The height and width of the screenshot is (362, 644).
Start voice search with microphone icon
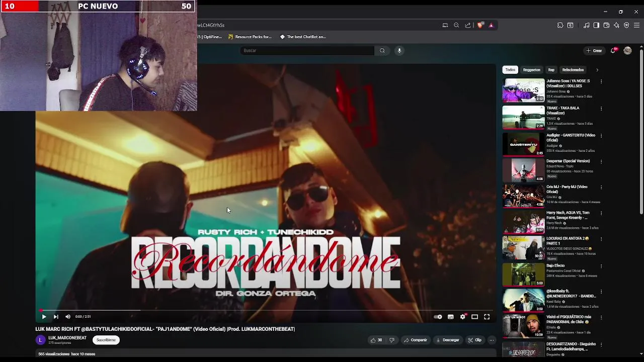coord(399,51)
